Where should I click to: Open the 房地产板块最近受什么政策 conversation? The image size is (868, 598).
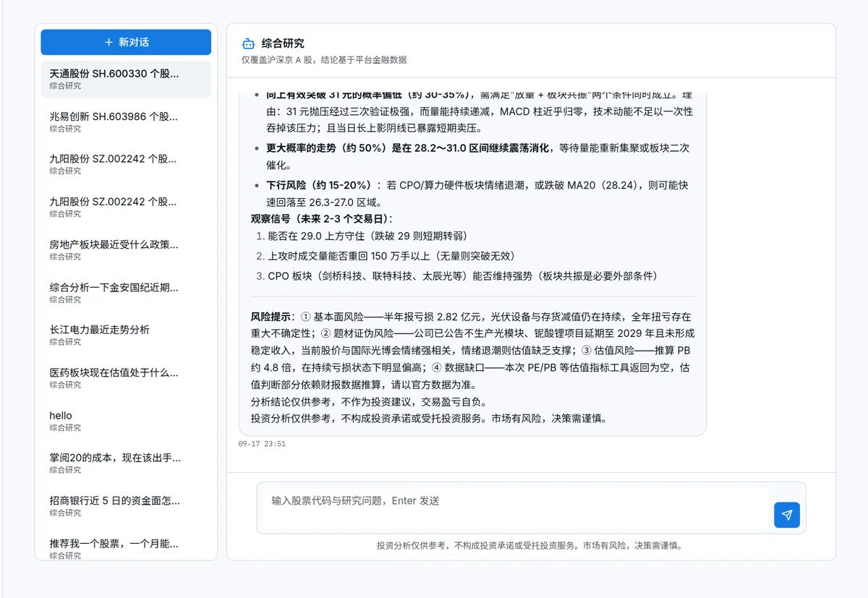click(126, 249)
